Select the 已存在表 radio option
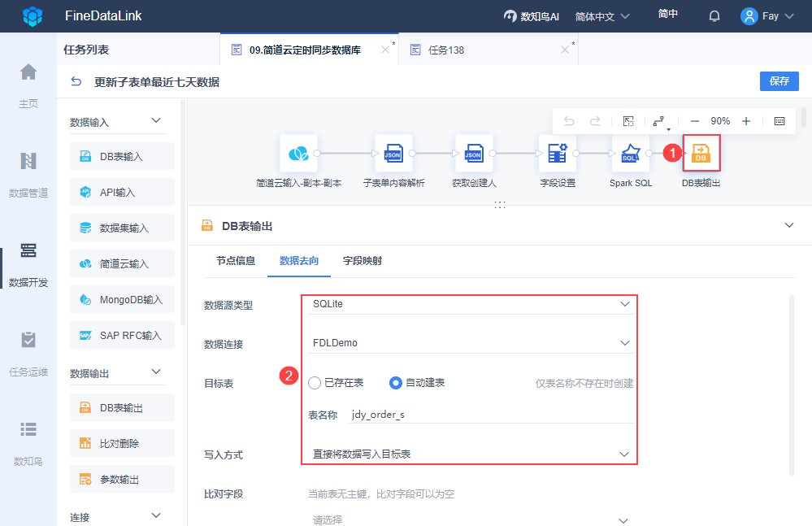Viewport: 812px width, 526px height. tap(315, 383)
